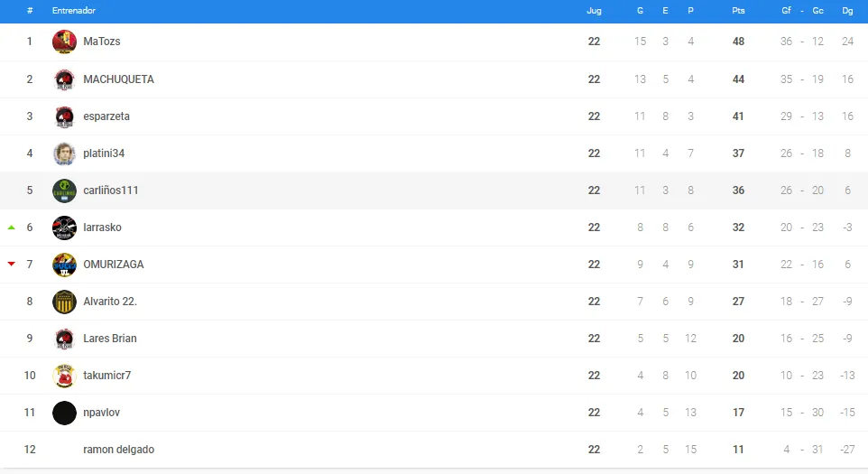Click the P losses column header

point(690,11)
